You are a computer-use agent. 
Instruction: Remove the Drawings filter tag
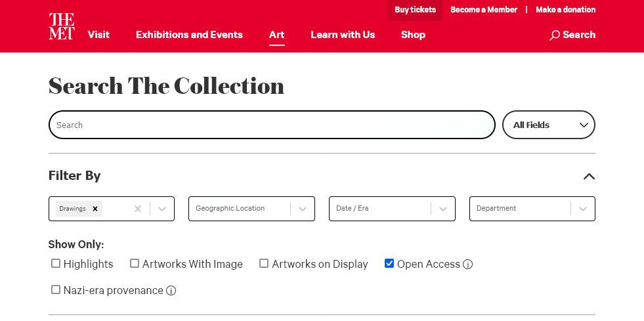point(95,209)
